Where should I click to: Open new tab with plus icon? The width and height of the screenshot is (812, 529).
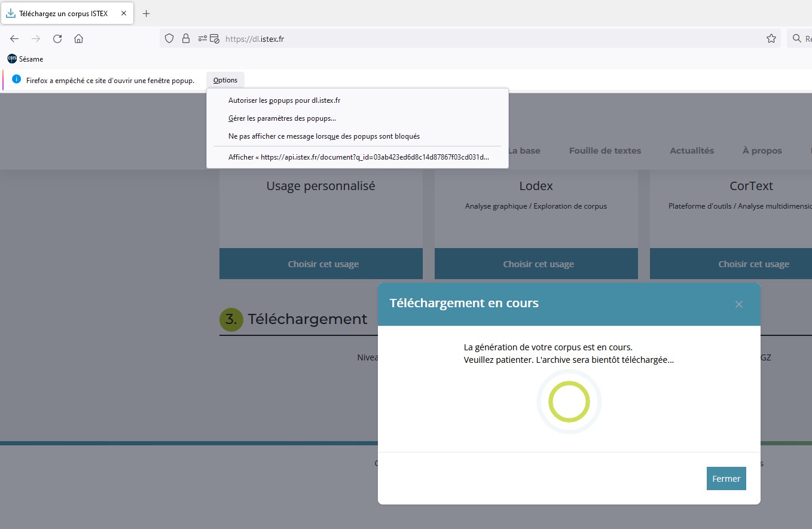[x=146, y=13]
